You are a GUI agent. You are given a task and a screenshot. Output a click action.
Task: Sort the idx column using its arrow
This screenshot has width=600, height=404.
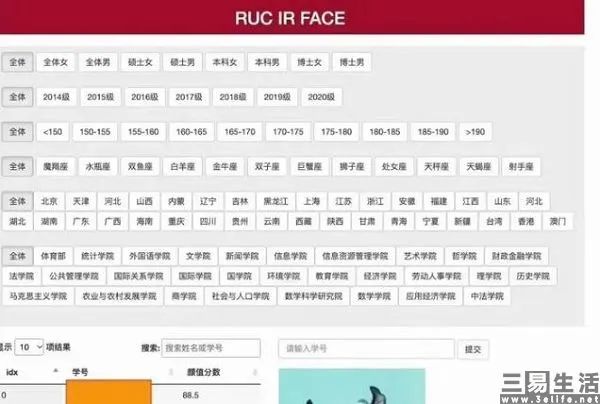56,370
